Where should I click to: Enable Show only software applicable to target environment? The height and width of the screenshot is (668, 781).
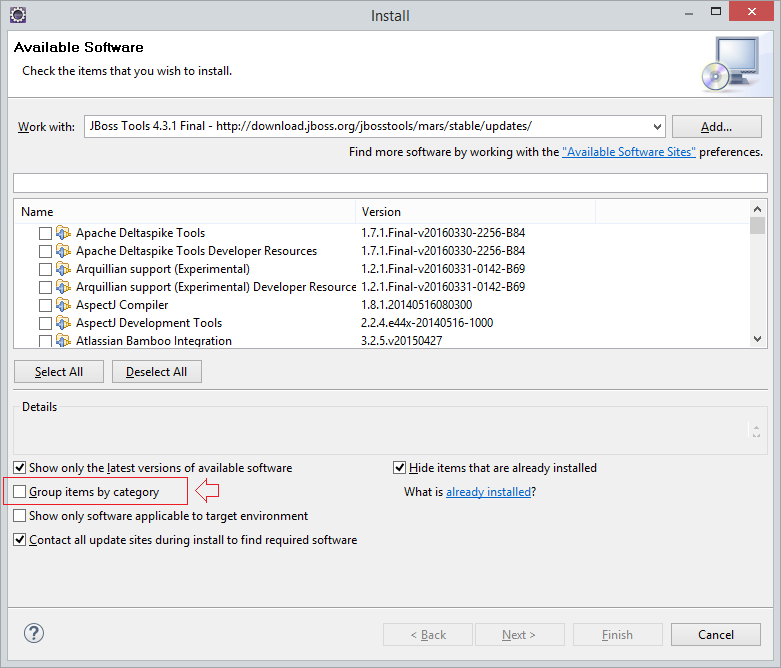(19, 515)
